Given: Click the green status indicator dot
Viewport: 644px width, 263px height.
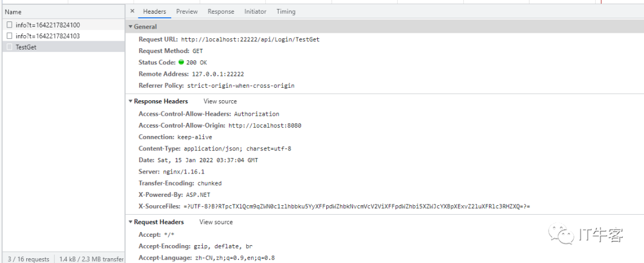Looking at the screenshot, I should 181,63.
